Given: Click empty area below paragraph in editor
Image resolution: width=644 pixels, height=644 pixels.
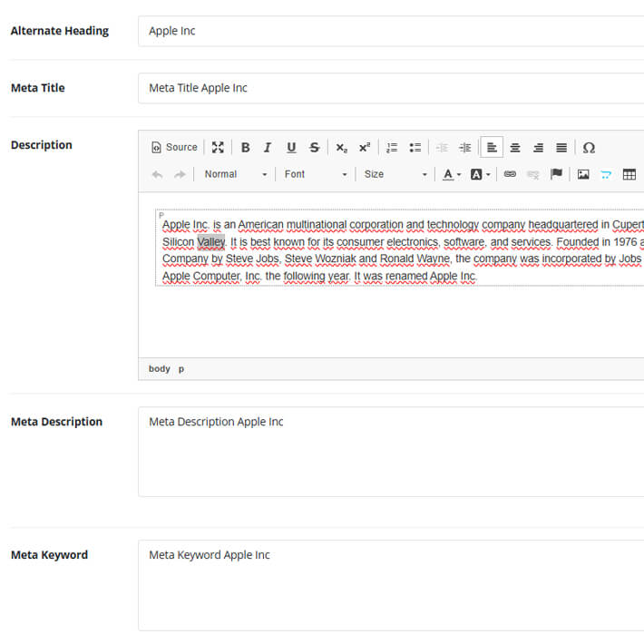Looking at the screenshot, I should (x=390, y=322).
